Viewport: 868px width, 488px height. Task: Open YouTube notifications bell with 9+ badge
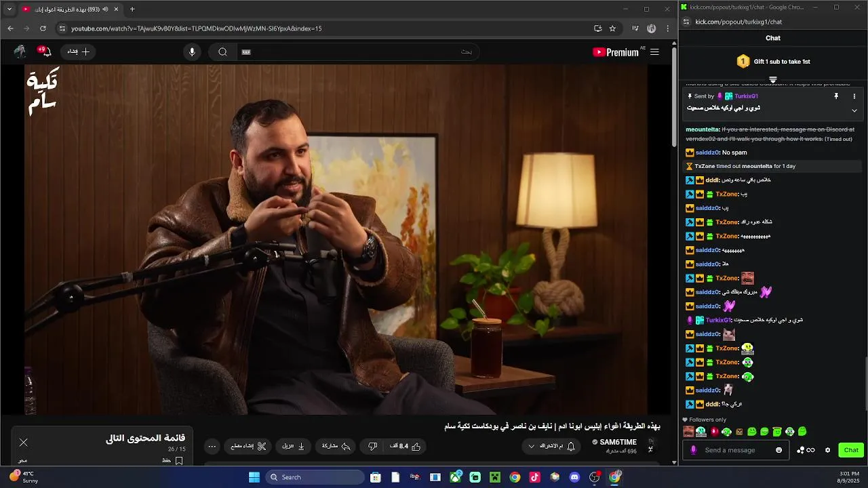click(44, 52)
